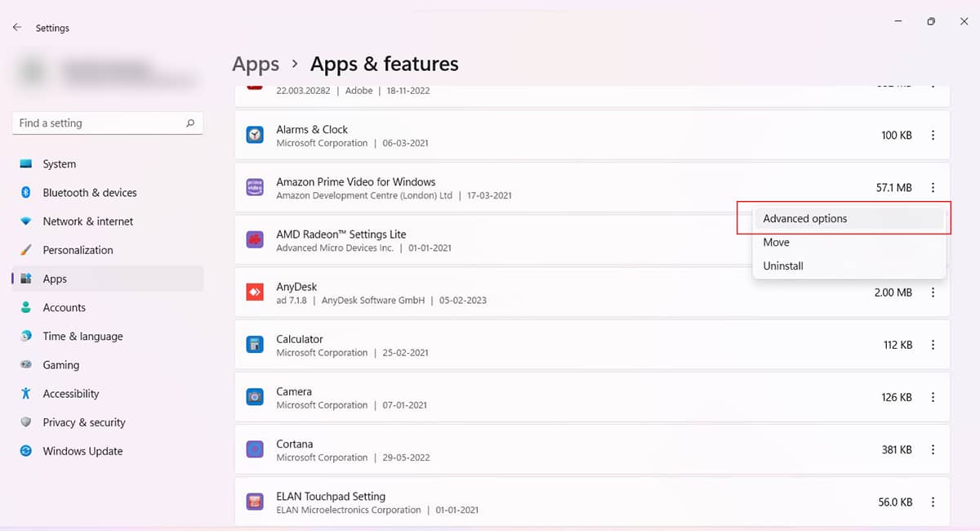Viewport: 980px width, 531px height.
Task: Open the options menu for AnyDesk
Action: coord(933,292)
